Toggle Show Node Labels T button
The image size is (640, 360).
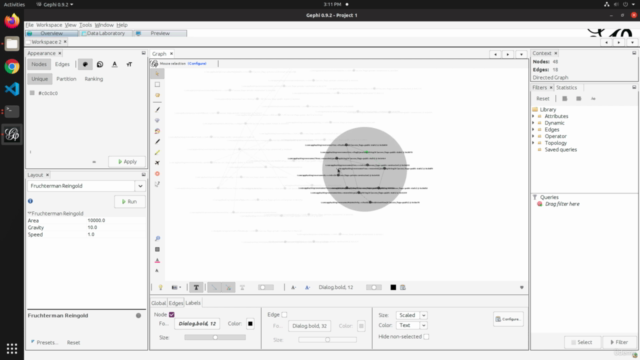(x=196, y=287)
